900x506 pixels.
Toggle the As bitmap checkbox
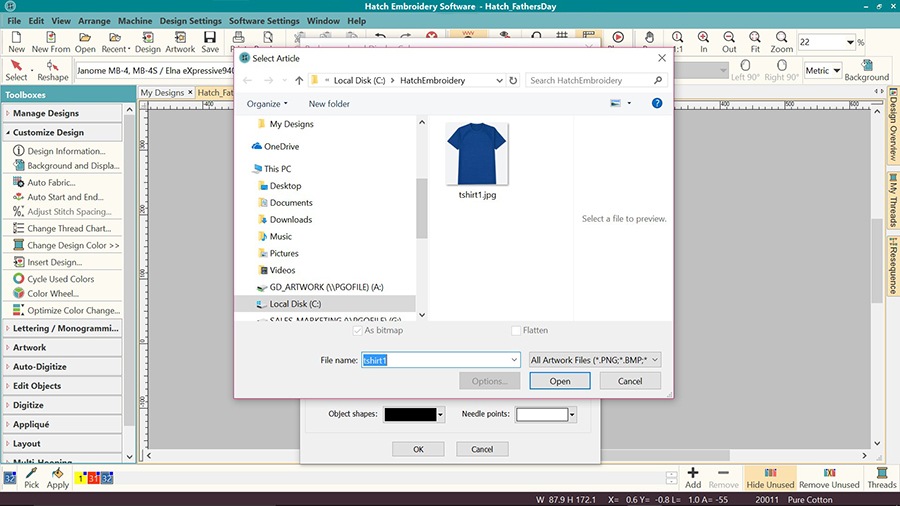tap(358, 330)
